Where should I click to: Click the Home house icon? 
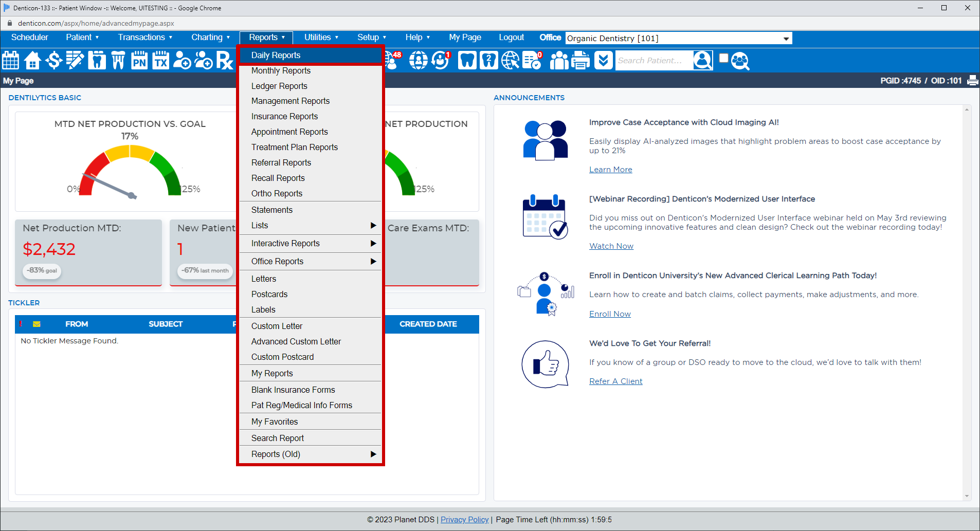pyautogui.click(x=32, y=61)
